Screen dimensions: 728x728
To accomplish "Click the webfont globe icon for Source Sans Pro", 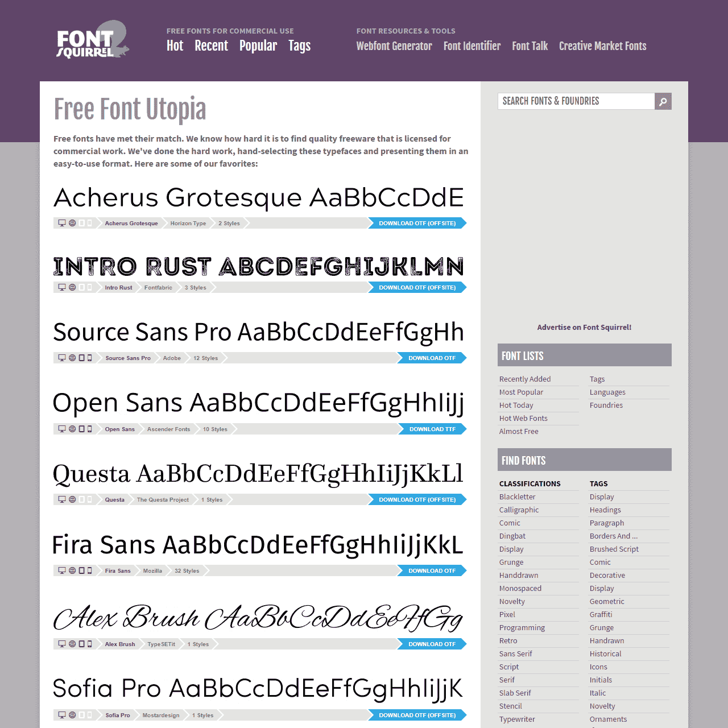I will 72,358.
